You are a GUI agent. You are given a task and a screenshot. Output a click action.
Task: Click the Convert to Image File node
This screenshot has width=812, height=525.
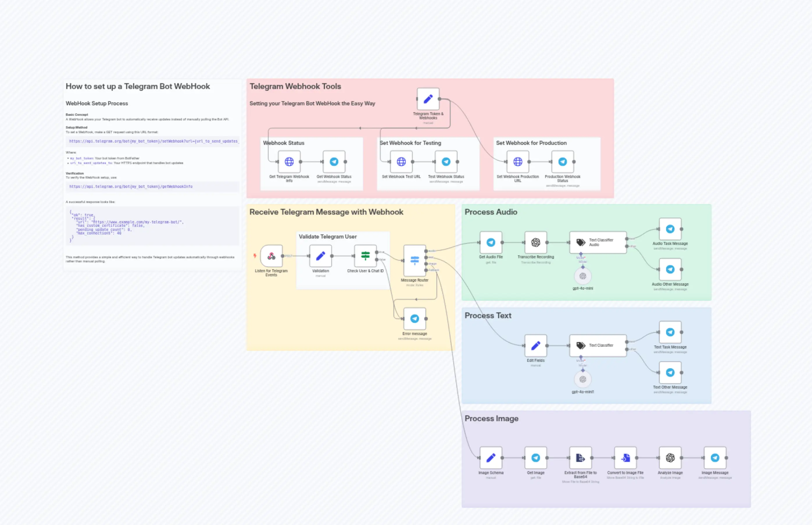(x=625, y=458)
